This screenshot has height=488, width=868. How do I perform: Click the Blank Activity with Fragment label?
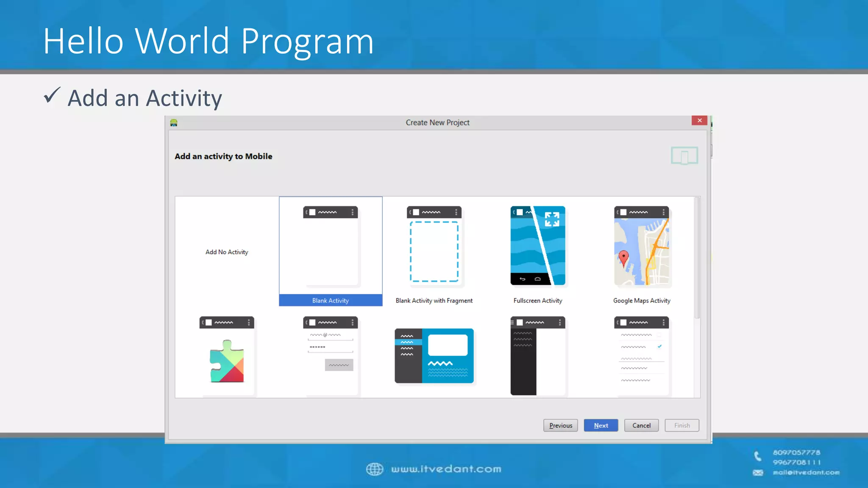pos(434,300)
